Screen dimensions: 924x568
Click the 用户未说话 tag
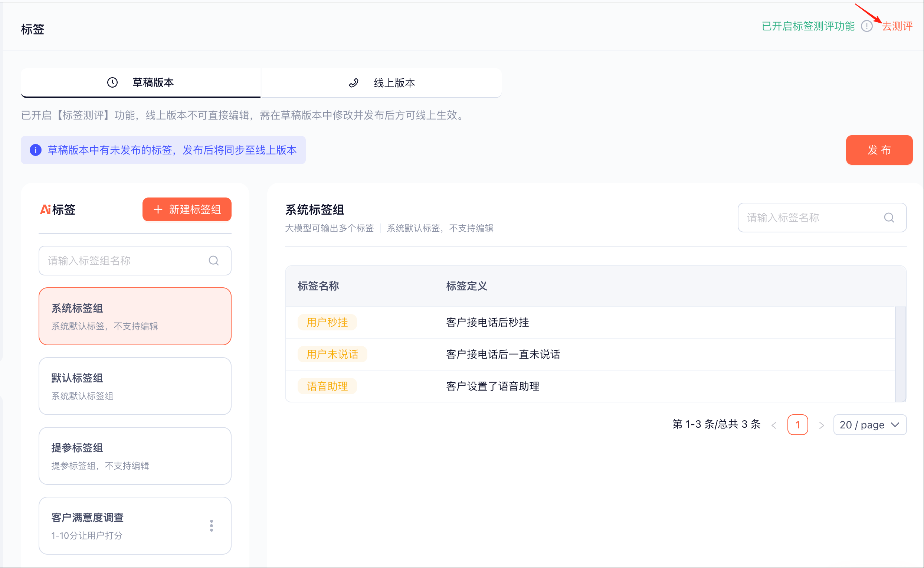click(x=332, y=354)
